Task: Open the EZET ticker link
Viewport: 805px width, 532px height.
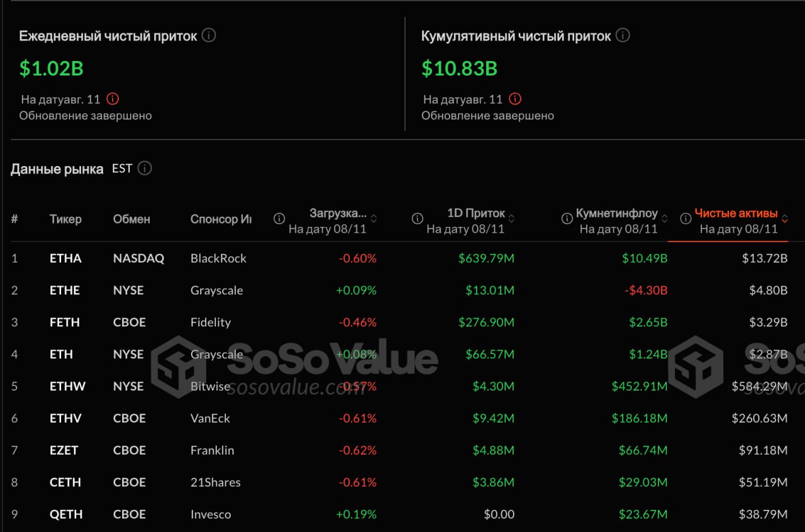Action: pyautogui.click(x=64, y=450)
